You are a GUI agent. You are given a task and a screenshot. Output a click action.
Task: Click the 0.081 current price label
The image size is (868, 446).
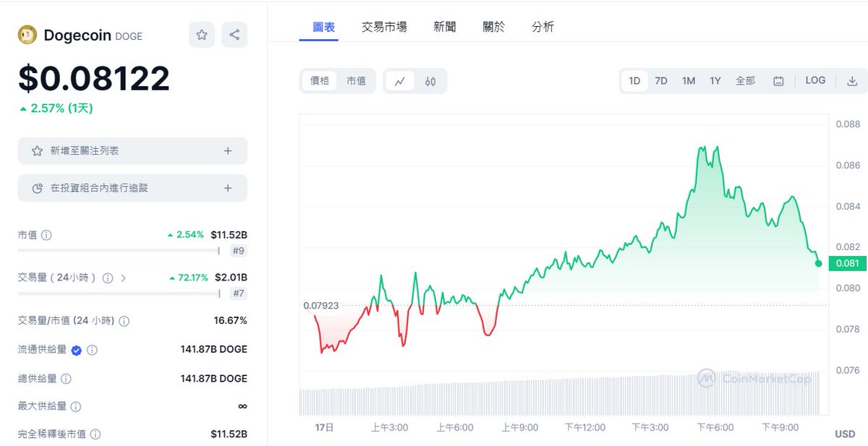pyautogui.click(x=848, y=264)
